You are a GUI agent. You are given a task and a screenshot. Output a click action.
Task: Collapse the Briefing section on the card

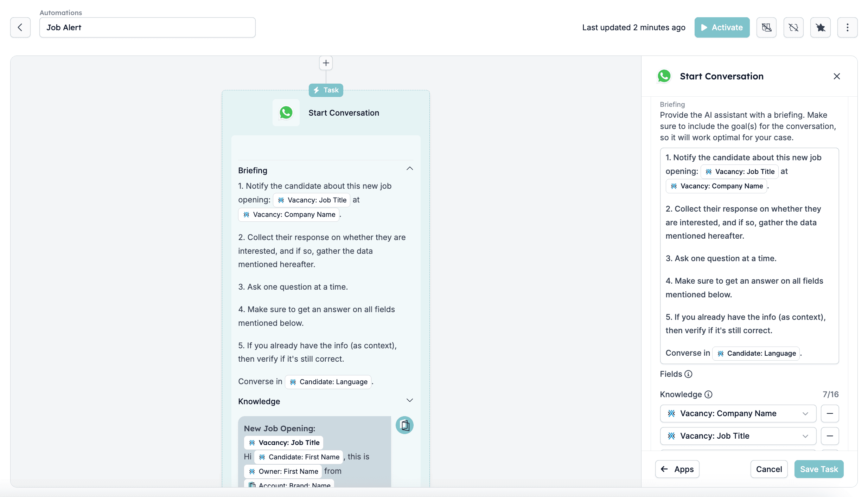[410, 169]
